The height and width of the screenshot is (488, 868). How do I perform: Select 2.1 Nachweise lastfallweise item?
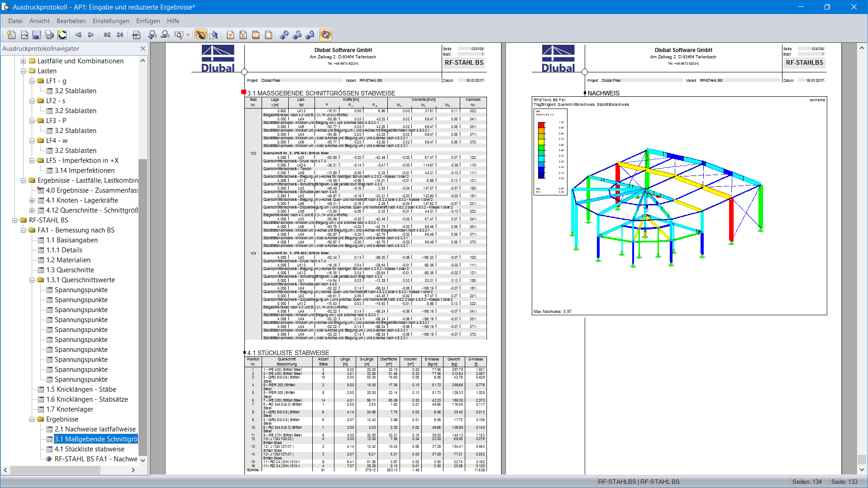95,429
